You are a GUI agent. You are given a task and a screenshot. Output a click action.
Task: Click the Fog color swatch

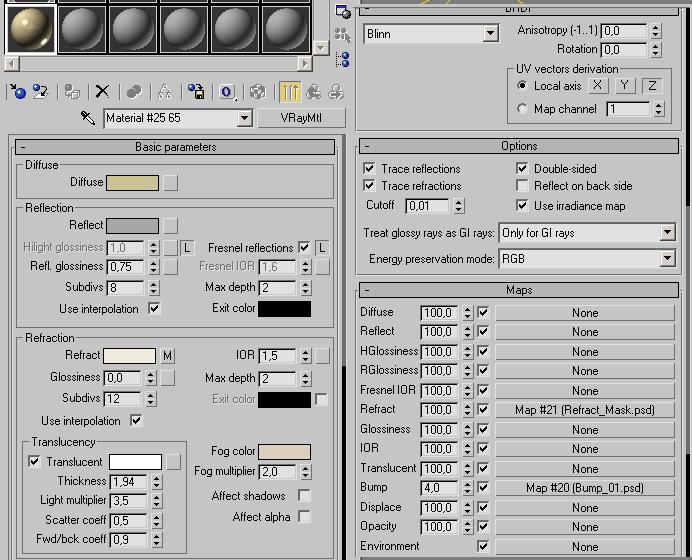284,451
